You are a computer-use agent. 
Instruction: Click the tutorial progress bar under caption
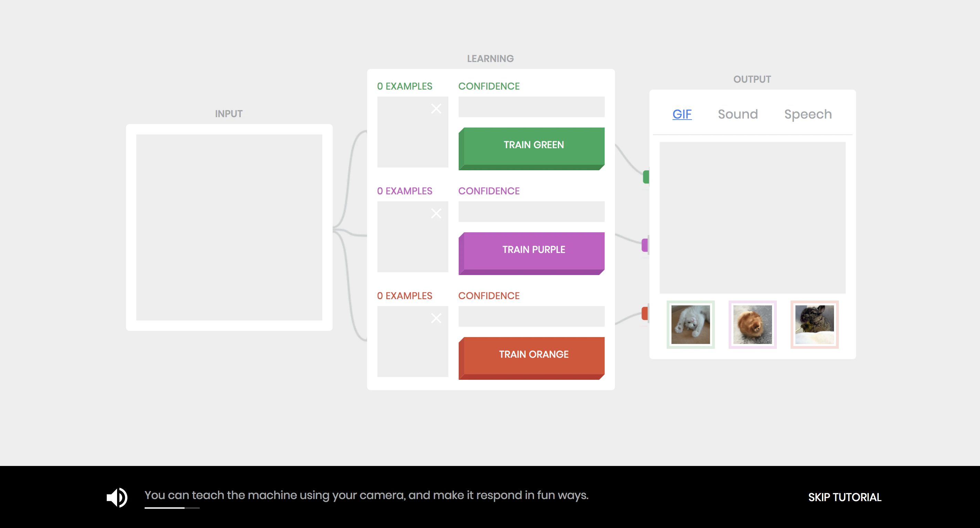[x=172, y=508]
